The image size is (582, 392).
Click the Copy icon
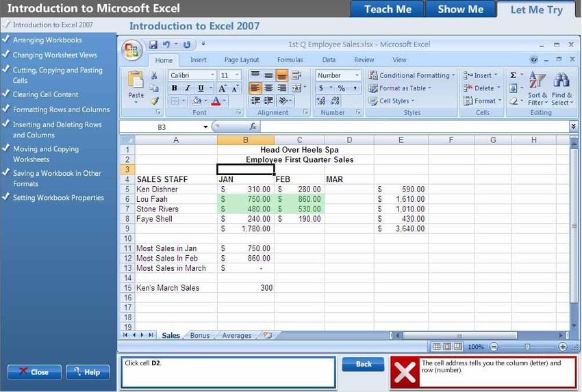point(154,88)
